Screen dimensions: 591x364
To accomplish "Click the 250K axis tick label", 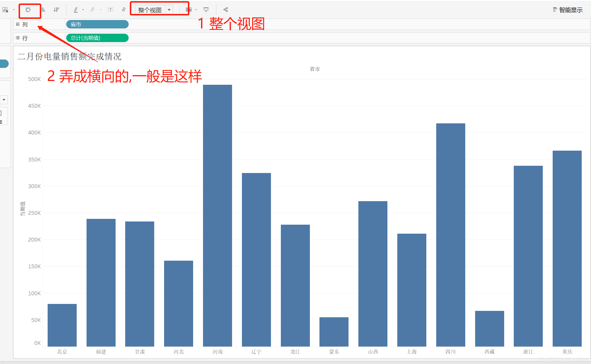I will [34, 213].
